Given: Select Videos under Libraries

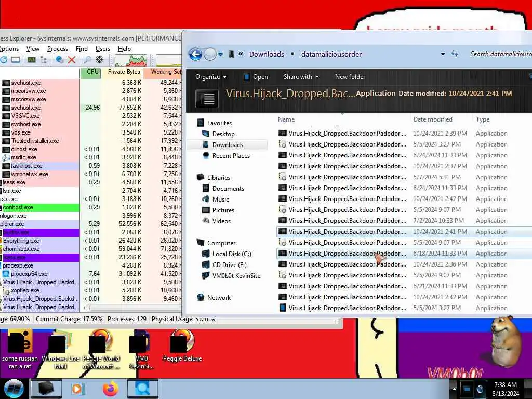Looking at the screenshot, I should click(221, 221).
